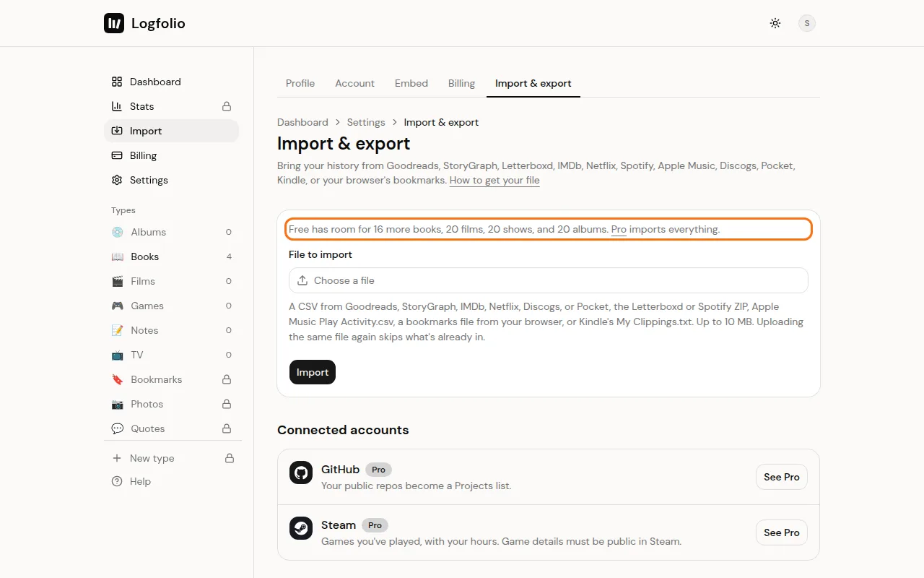
Task: Select the Import & export tab
Action: [x=533, y=83]
